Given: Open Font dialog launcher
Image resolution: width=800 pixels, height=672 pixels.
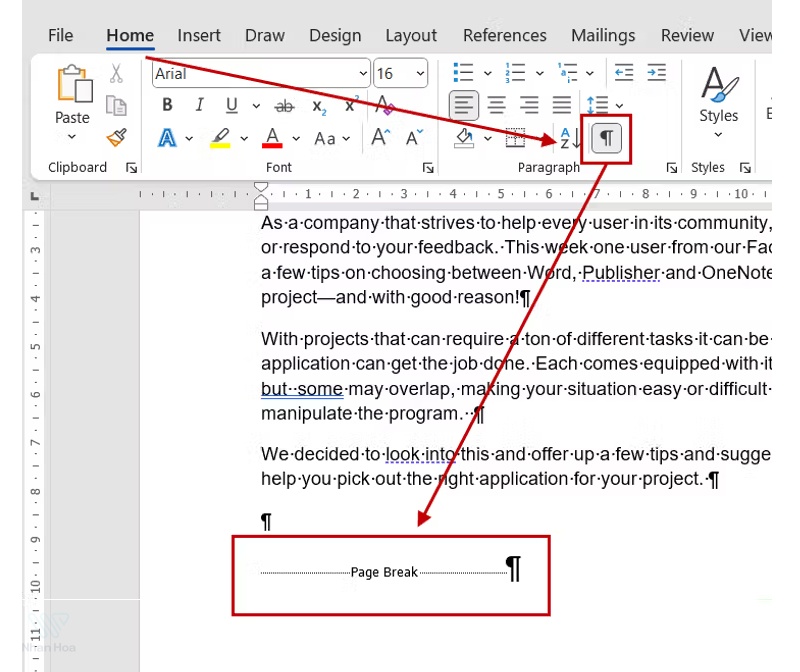Looking at the screenshot, I should (428, 168).
